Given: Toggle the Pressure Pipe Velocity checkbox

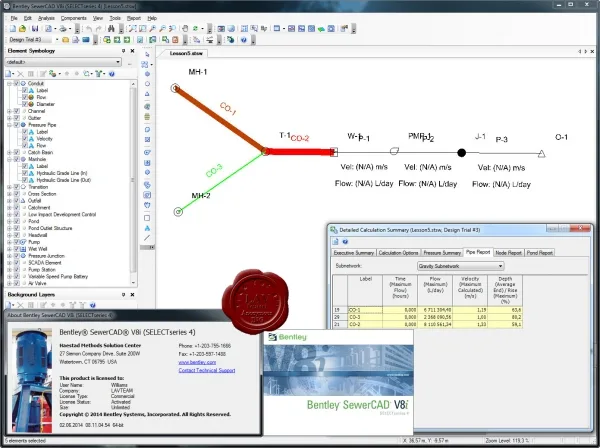Looking at the screenshot, I should tap(24, 138).
